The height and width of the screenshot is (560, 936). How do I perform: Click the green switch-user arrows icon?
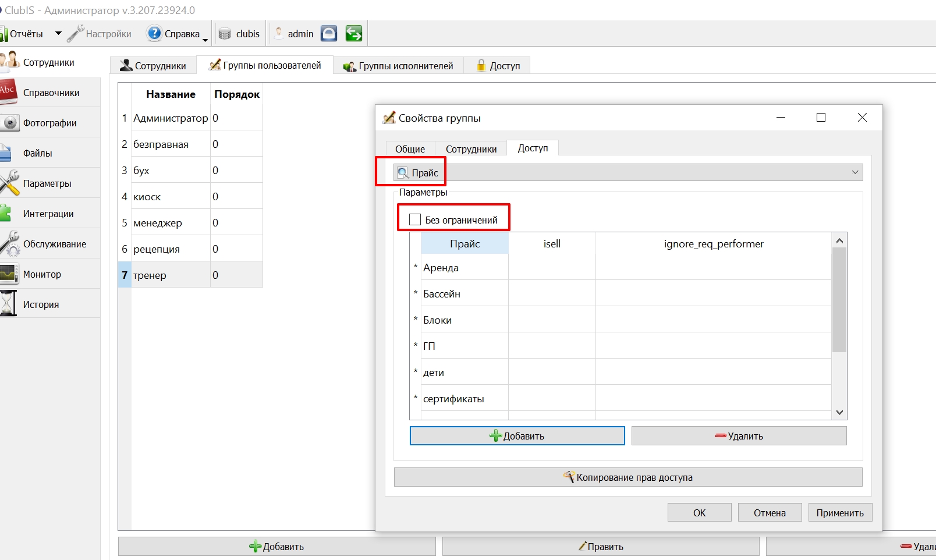(353, 34)
